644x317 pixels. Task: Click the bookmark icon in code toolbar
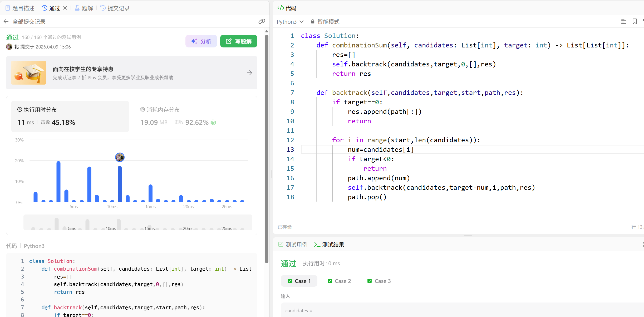click(x=635, y=22)
